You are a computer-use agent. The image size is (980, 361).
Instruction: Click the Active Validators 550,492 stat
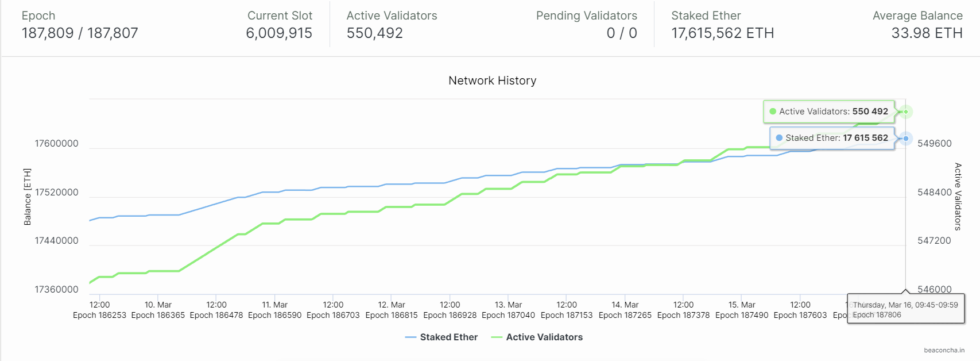[x=392, y=25]
